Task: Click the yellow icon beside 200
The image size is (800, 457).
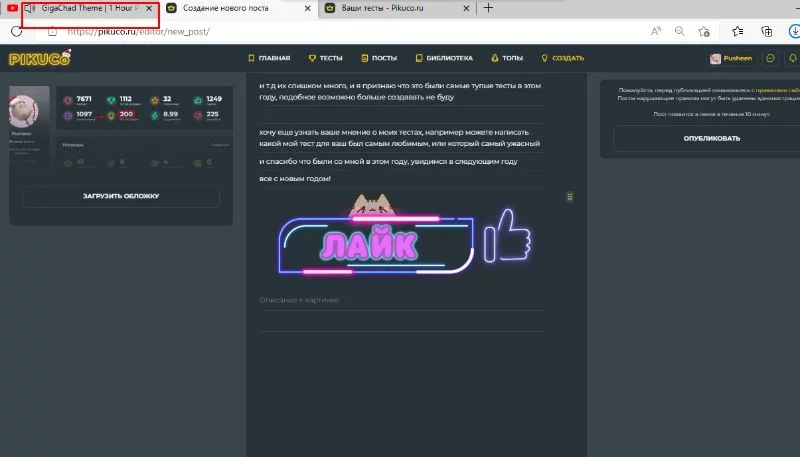Action: [111, 116]
